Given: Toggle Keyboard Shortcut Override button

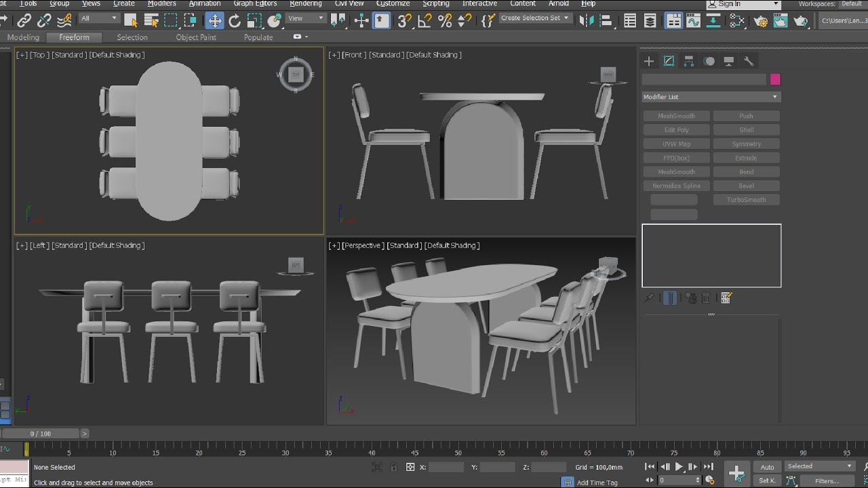Looking at the screenshot, I should coord(382,21).
